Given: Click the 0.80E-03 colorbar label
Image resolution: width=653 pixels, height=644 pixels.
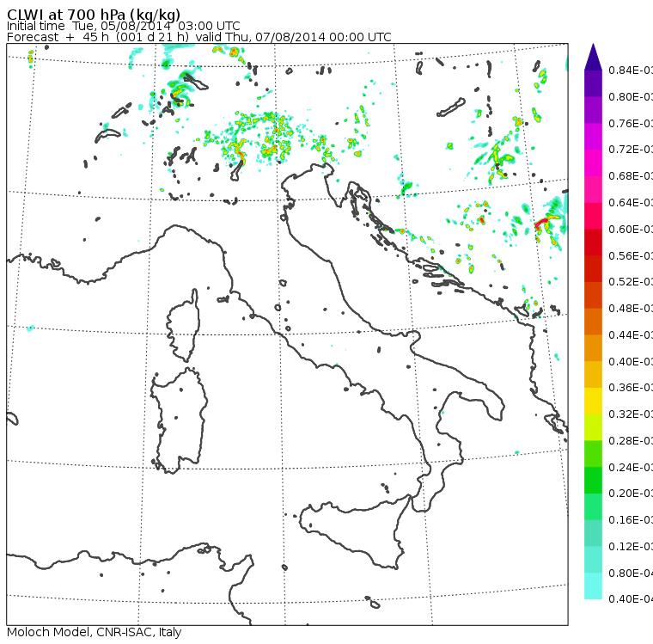Looking at the screenshot, I should (x=631, y=96).
